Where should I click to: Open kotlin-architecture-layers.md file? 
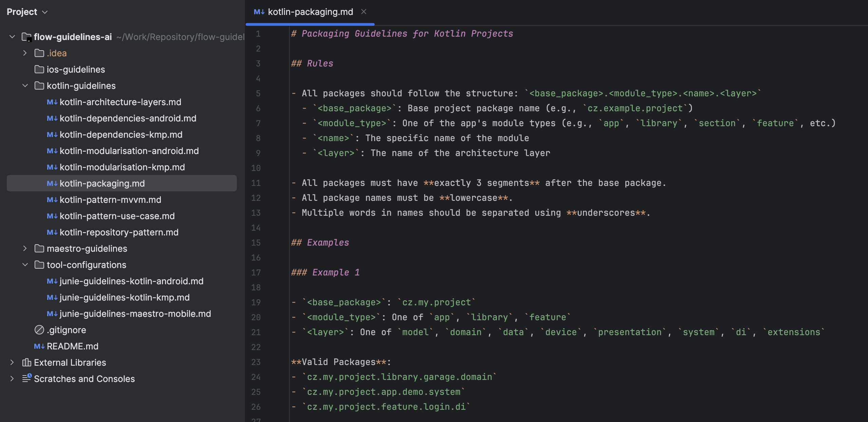[120, 102]
